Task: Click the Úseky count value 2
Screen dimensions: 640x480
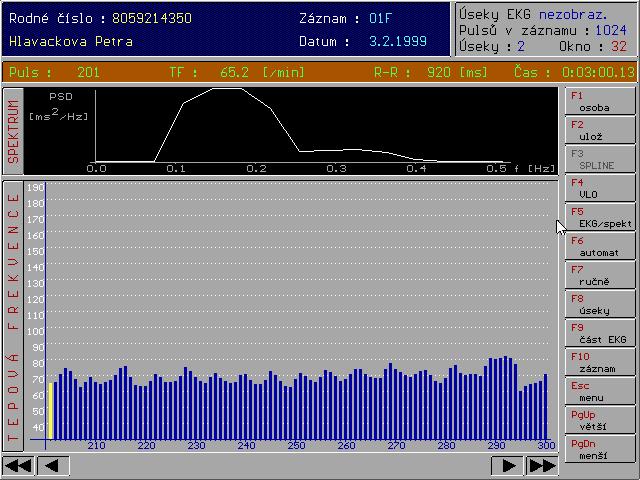Action: click(x=521, y=46)
